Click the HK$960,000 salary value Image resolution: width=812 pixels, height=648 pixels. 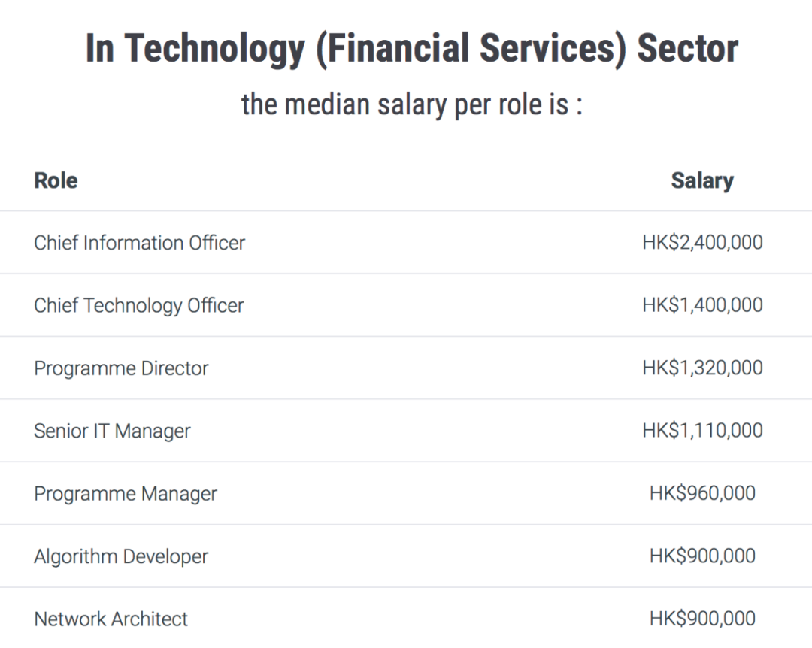point(702,493)
